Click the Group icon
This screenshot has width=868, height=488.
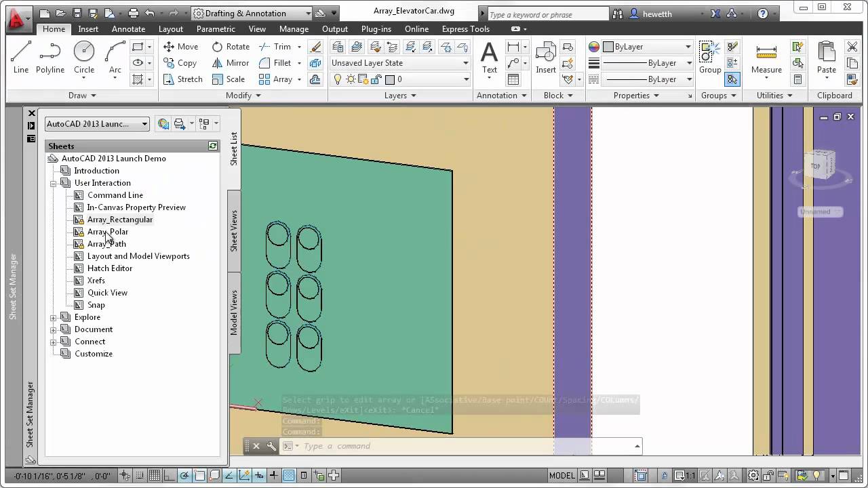pyautogui.click(x=710, y=58)
